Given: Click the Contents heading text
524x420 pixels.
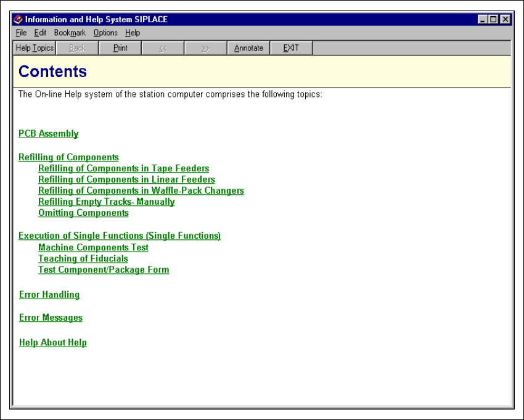Looking at the screenshot, I should 52,72.
